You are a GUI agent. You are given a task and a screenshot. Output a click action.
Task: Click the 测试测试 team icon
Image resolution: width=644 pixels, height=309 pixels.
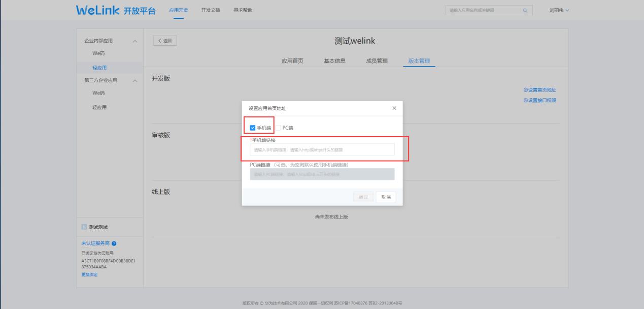pyautogui.click(x=84, y=227)
